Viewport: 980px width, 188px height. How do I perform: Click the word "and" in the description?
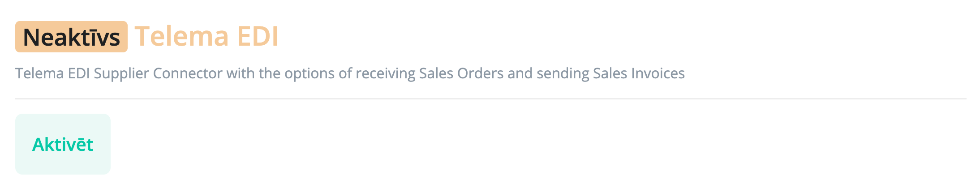tap(520, 73)
